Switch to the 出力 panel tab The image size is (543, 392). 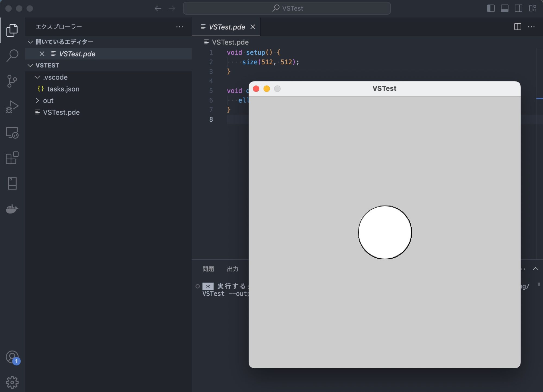pyautogui.click(x=233, y=269)
